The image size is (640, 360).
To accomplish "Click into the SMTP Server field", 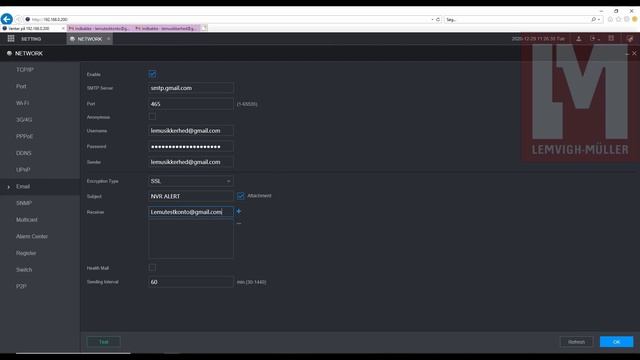I will (191, 88).
